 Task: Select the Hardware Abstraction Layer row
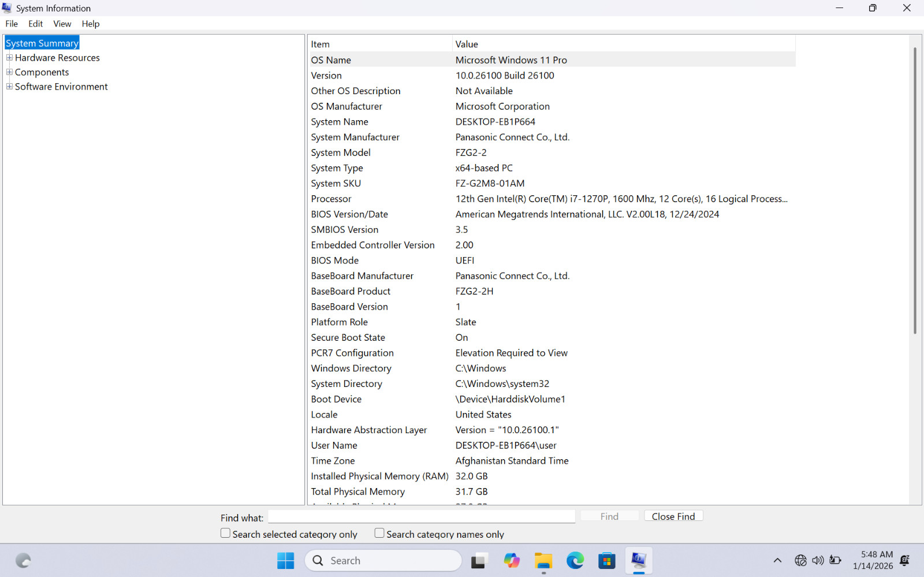click(552, 430)
